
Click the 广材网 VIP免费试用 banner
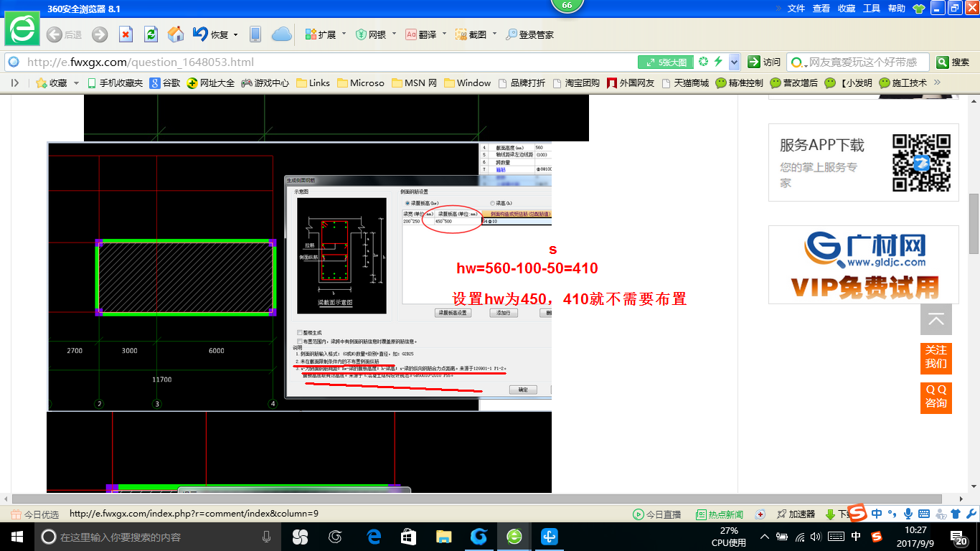coord(864,265)
